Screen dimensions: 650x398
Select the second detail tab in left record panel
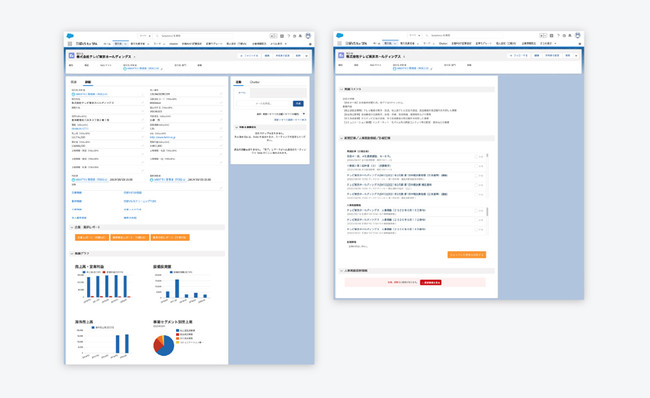pyautogui.click(x=88, y=82)
